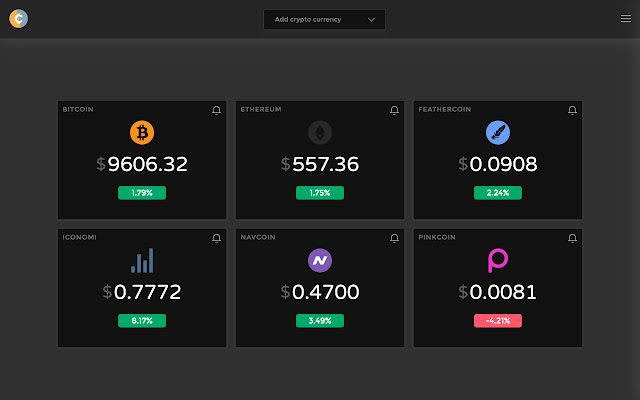This screenshot has width=640, height=400.
Task: Click the BITCOIN card title
Action: (x=78, y=109)
